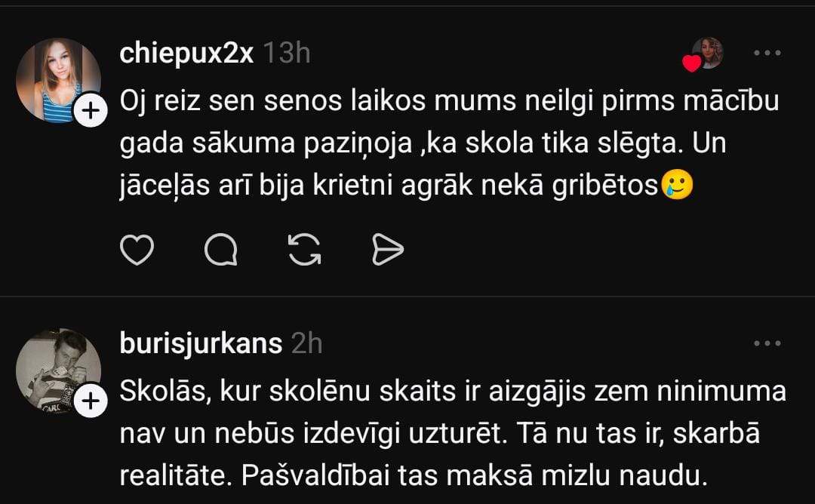Click the 2h timestamp

306,344
